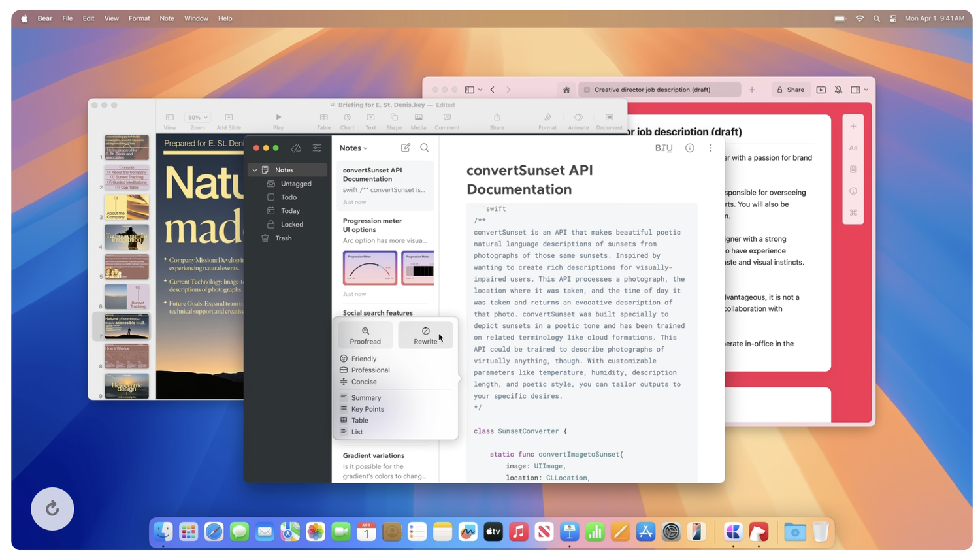Open the Format inspector in Keynote
Image resolution: width=980 pixels, height=556 pixels.
[547, 122]
